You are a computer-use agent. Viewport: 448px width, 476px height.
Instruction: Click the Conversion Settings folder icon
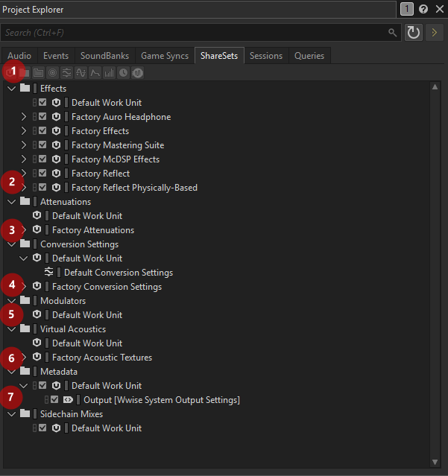(25, 244)
